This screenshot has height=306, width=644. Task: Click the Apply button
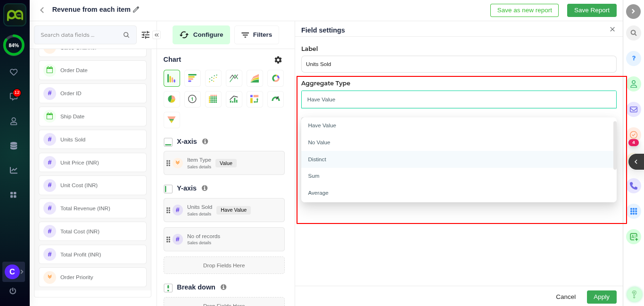tap(601, 297)
